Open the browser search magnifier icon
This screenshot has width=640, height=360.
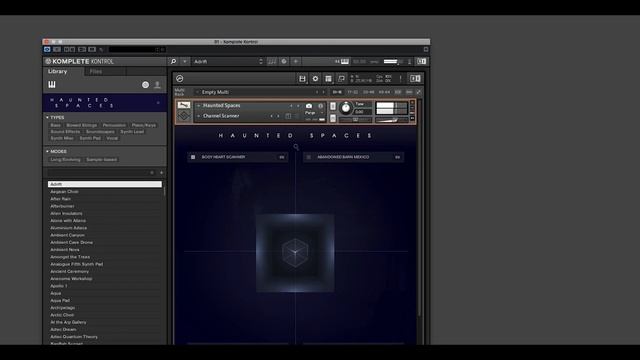pos(173,62)
